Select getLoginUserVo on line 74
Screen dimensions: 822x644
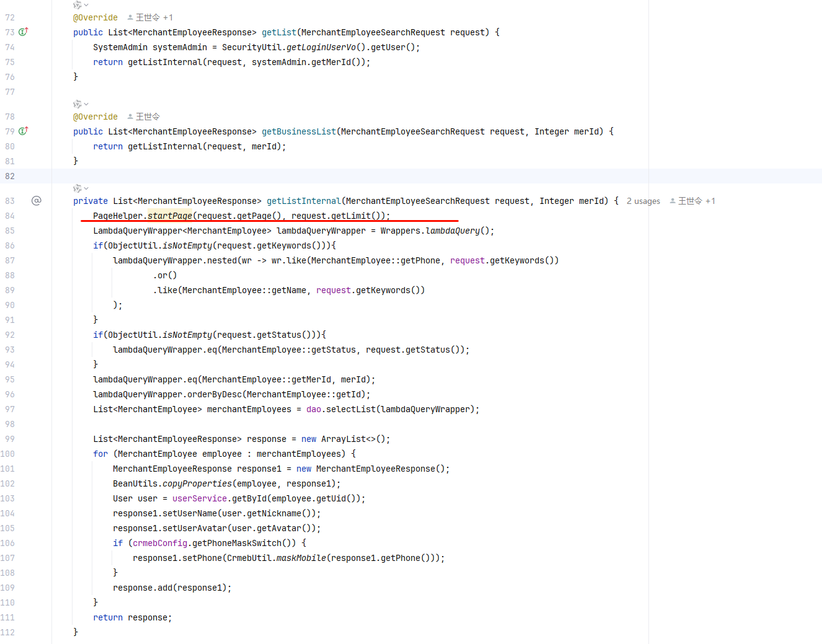[x=321, y=47]
